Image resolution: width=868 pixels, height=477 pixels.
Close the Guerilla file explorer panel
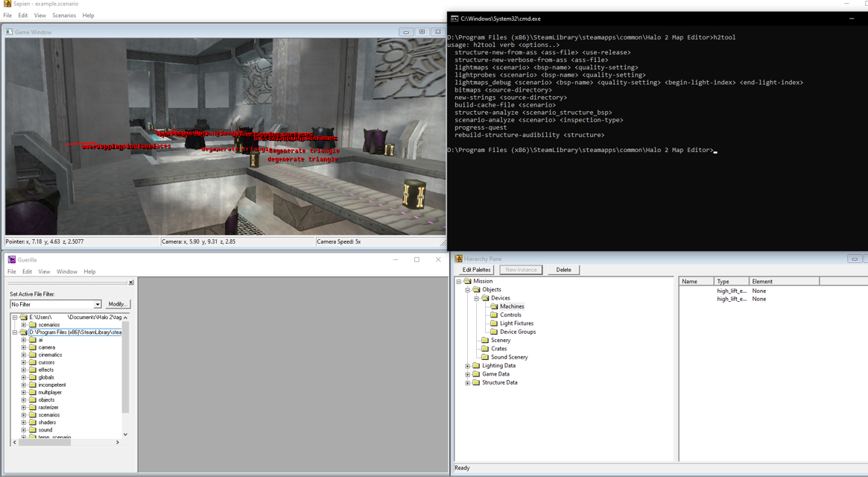click(x=131, y=282)
